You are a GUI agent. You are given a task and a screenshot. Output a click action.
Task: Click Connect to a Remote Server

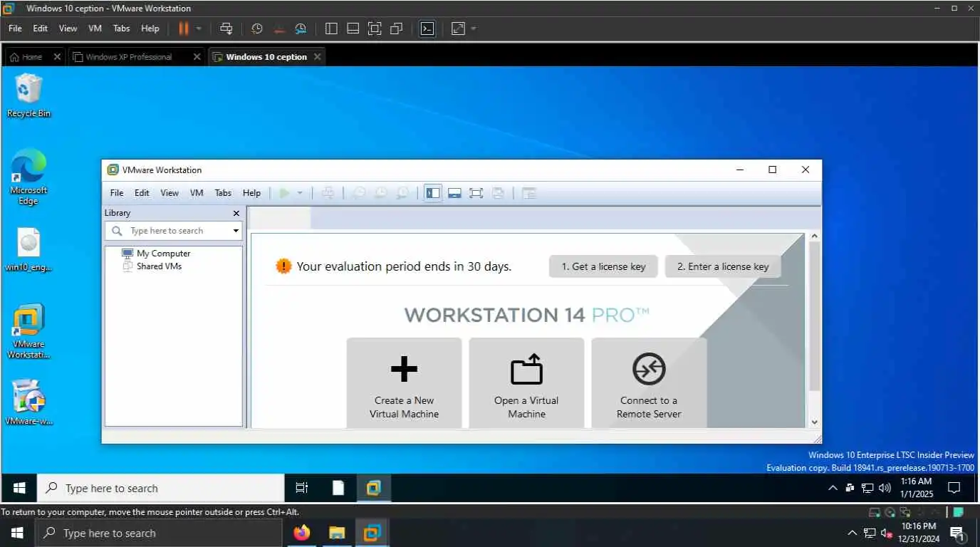tap(649, 383)
